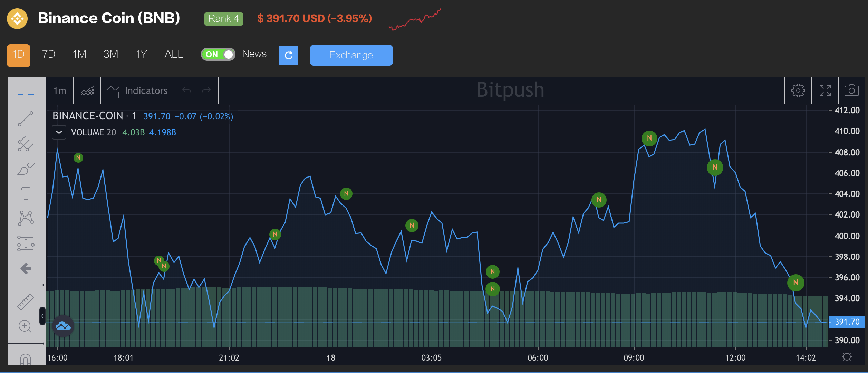Open chart settings gear icon

798,90
